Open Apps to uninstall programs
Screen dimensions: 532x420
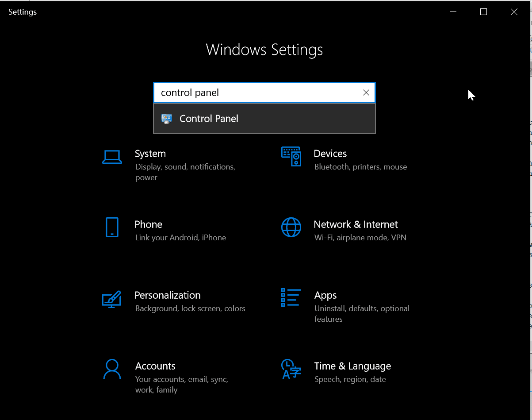(x=325, y=295)
